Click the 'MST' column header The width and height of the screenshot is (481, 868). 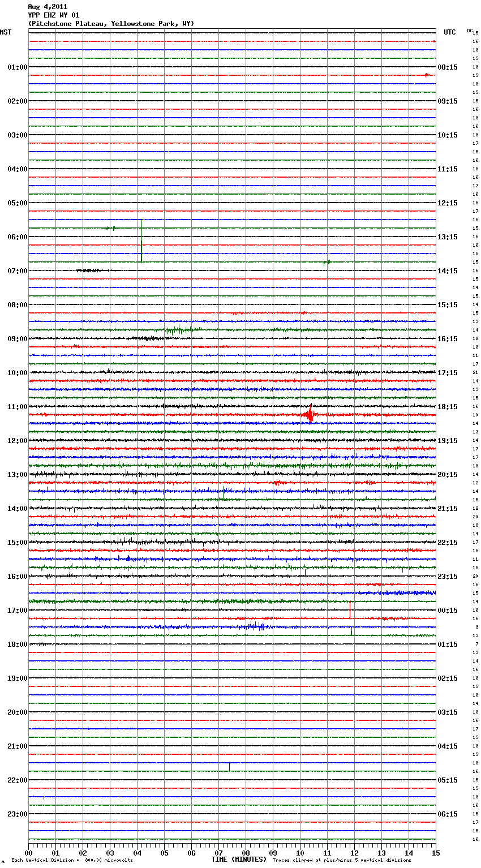click(6, 32)
